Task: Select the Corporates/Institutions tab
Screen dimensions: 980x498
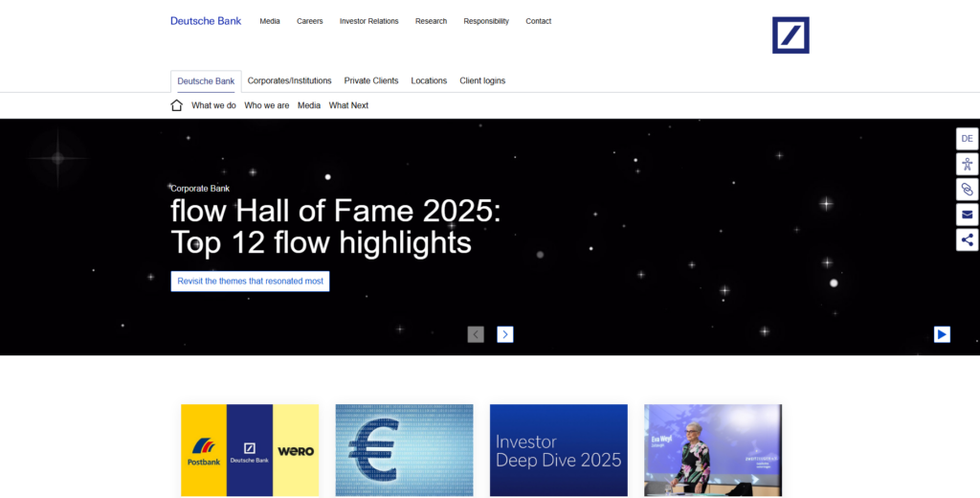Action: tap(289, 80)
